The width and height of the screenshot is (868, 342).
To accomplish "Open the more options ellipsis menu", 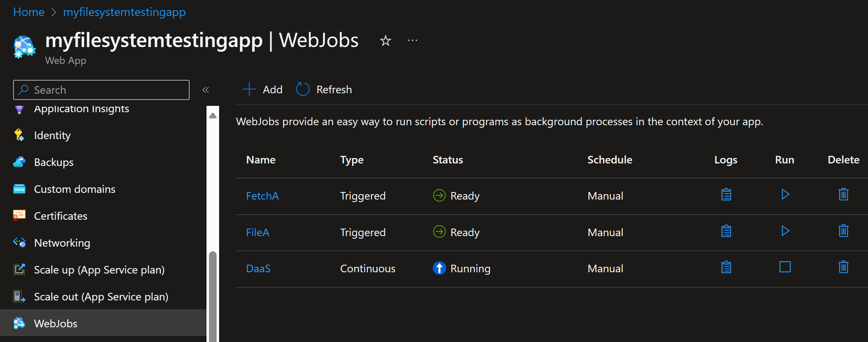I will click(x=413, y=40).
